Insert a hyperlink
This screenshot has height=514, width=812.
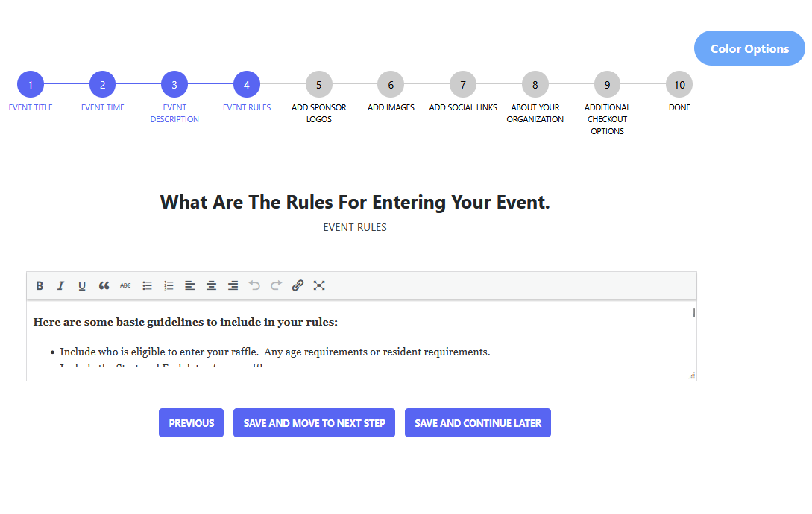pyautogui.click(x=298, y=285)
